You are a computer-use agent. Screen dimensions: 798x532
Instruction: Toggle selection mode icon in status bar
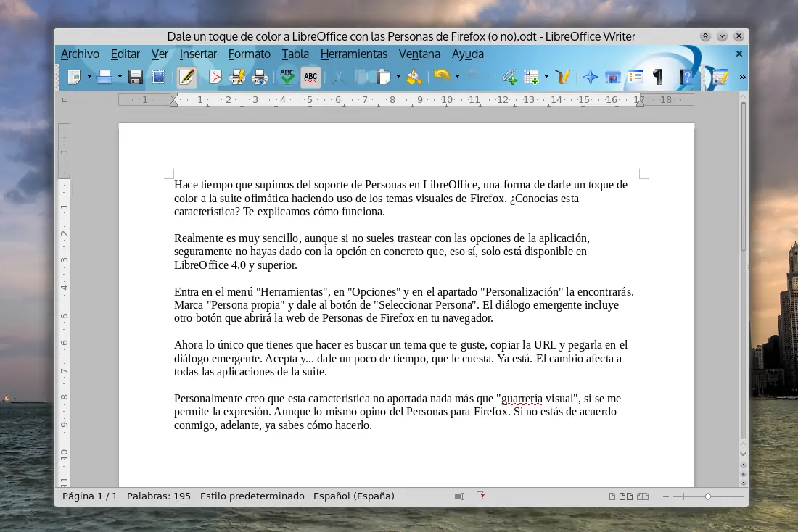click(459, 496)
